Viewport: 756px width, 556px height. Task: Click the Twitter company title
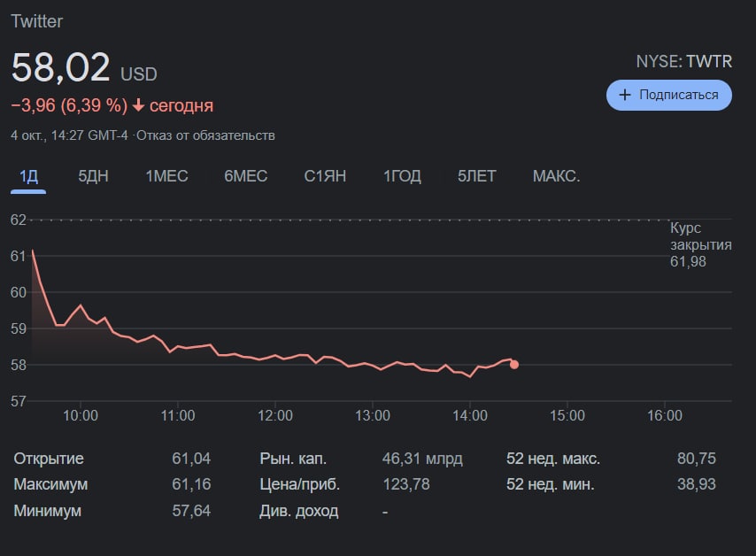point(36,21)
